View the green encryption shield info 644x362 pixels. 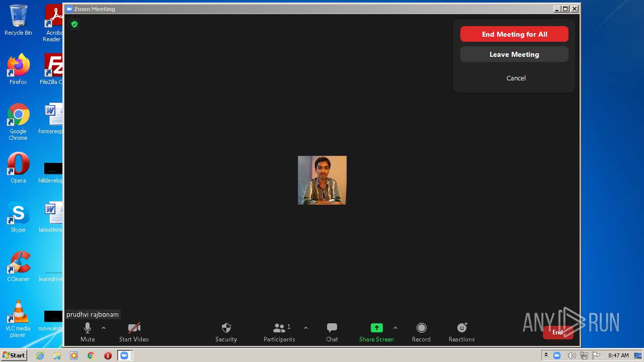click(74, 24)
